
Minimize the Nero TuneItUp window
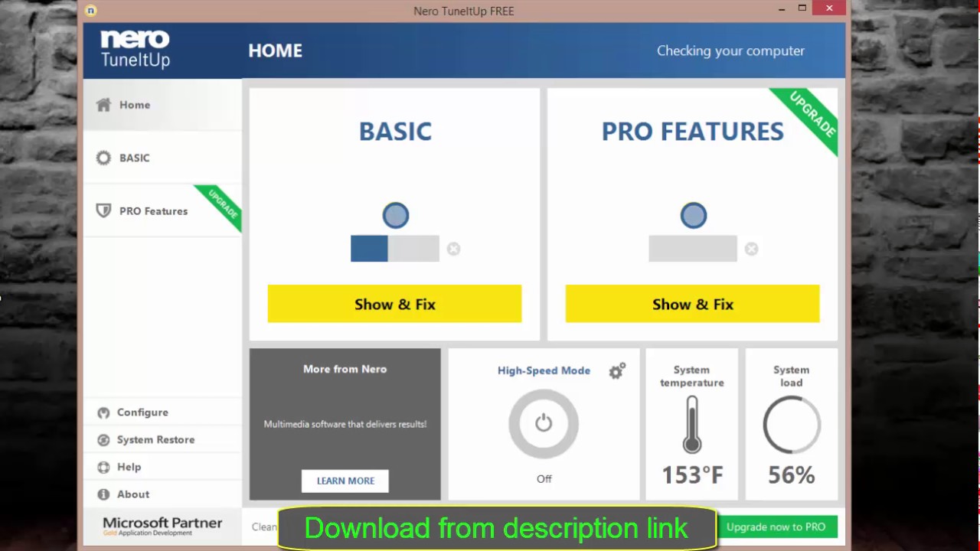(782, 9)
